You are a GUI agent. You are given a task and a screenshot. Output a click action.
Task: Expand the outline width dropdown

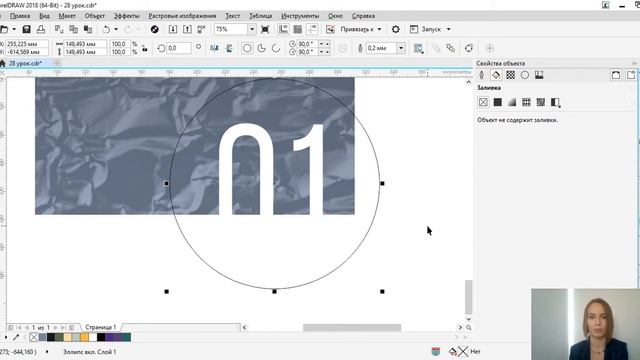[x=401, y=48]
